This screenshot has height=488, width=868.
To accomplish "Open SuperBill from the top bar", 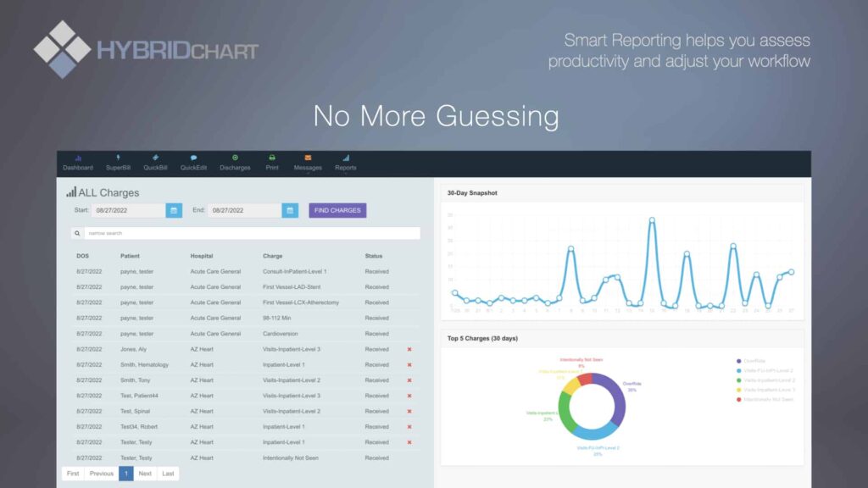I will click(x=118, y=163).
